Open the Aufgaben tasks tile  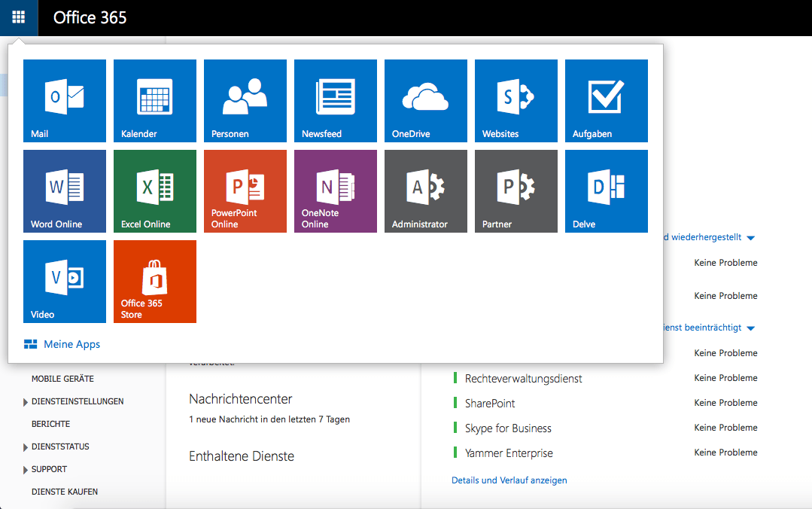[x=607, y=101]
